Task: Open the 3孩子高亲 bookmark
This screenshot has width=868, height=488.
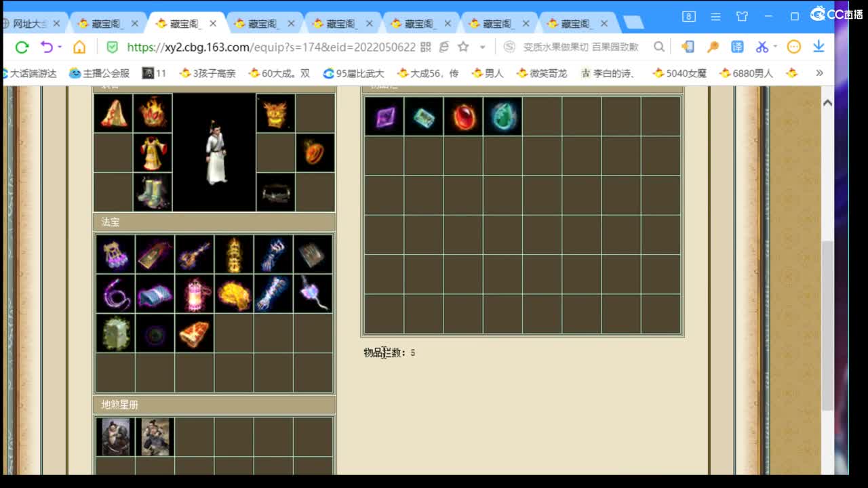Action: tap(207, 73)
